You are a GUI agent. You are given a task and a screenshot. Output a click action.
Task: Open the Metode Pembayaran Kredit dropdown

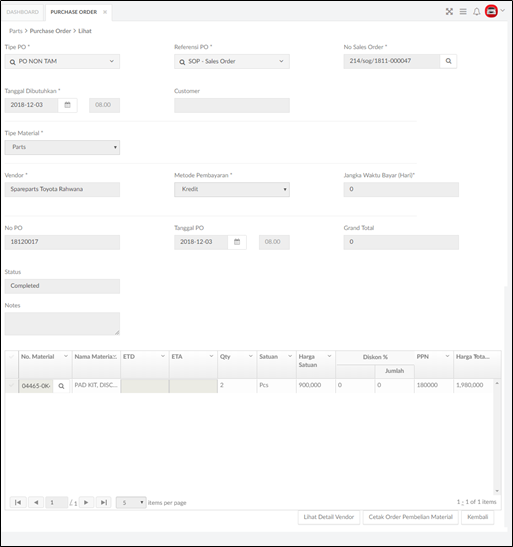(232, 189)
